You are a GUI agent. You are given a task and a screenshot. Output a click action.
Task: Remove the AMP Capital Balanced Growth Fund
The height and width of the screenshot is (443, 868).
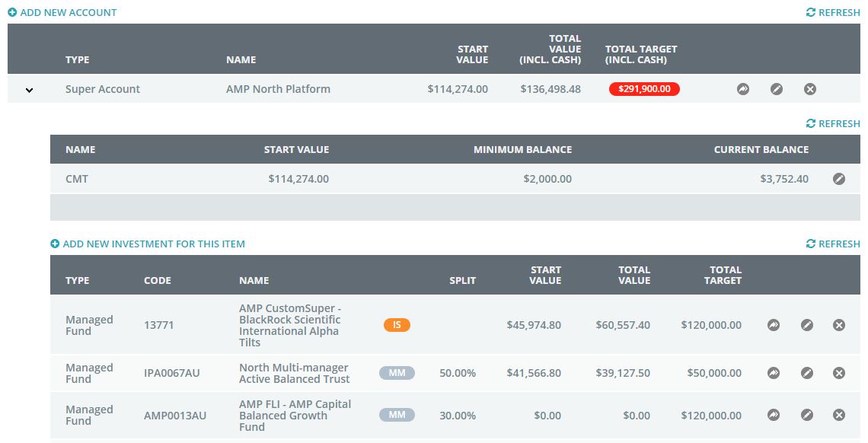pos(839,415)
